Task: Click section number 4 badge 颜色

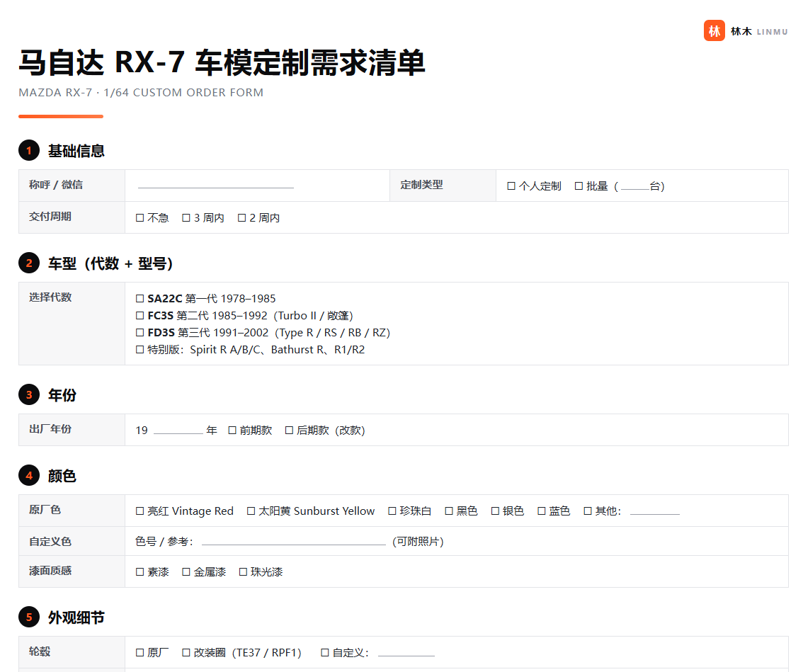Action: pos(29,476)
